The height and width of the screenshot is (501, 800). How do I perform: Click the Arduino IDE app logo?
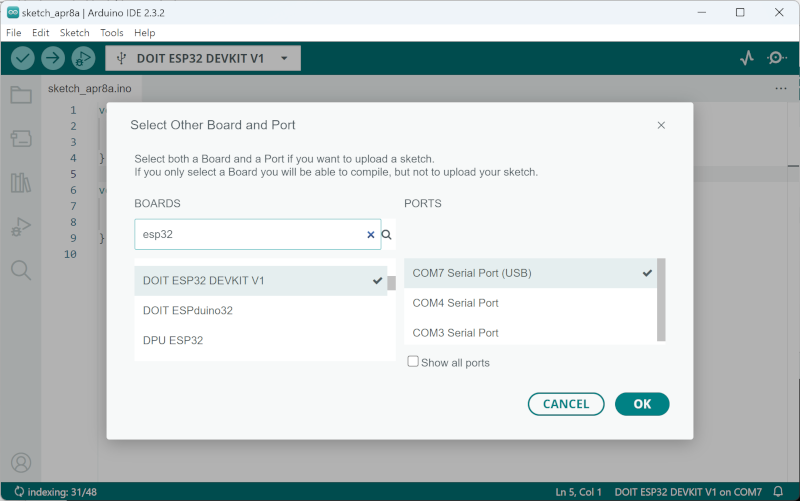click(x=13, y=13)
